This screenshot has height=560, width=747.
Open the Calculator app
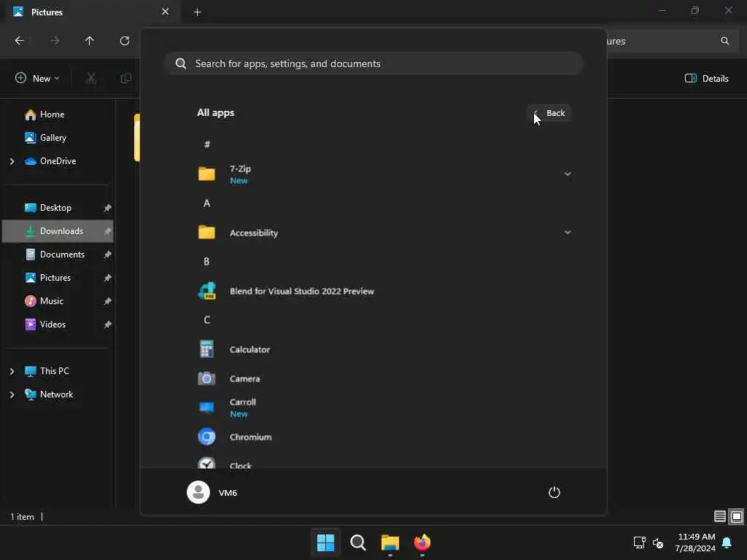[x=384, y=349]
